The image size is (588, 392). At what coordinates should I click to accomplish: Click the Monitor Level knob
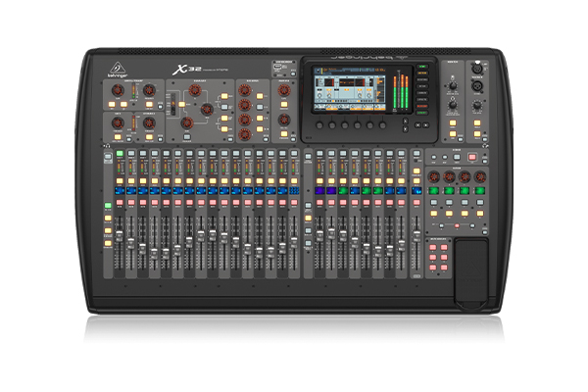point(453,86)
